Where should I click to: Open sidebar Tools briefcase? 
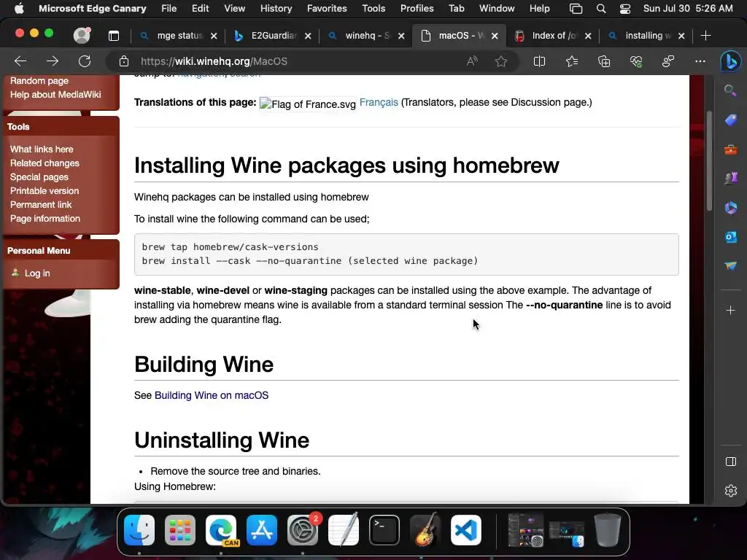730,149
